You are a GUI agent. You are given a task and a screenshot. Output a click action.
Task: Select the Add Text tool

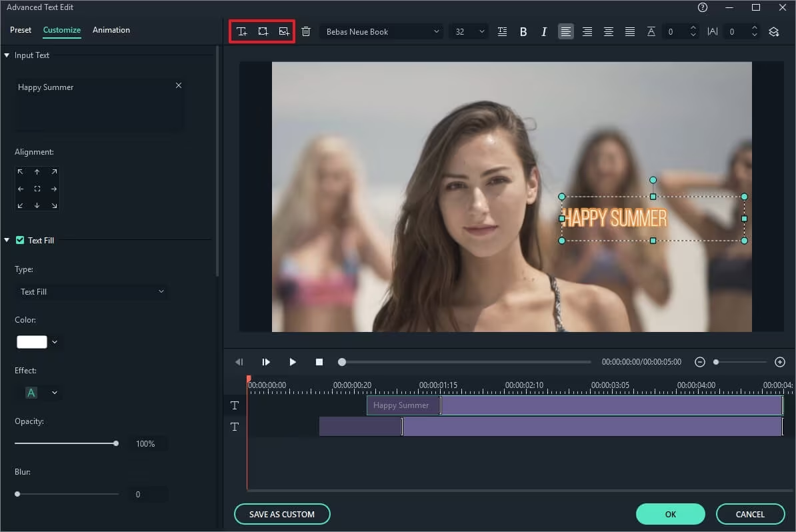click(242, 31)
